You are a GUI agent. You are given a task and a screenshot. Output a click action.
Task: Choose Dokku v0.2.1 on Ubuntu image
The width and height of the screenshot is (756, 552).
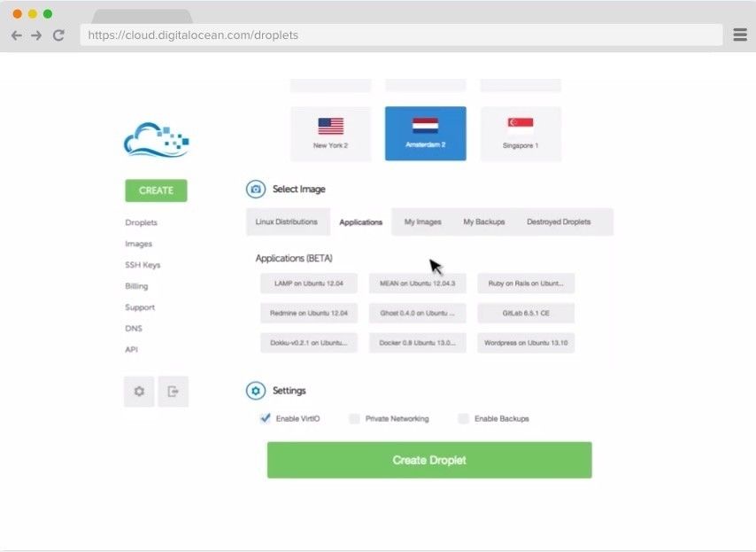click(x=309, y=343)
